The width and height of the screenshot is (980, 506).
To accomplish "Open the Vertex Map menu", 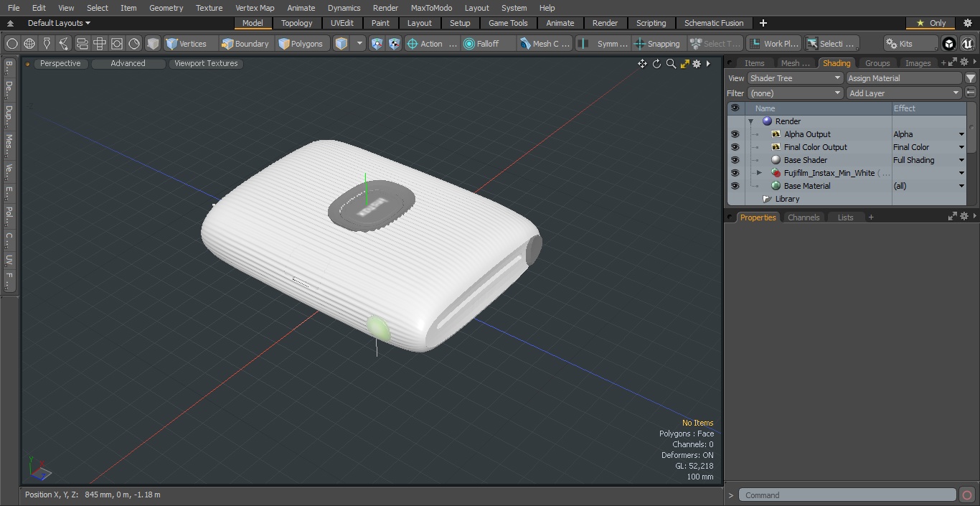I will pyautogui.click(x=255, y=8).
